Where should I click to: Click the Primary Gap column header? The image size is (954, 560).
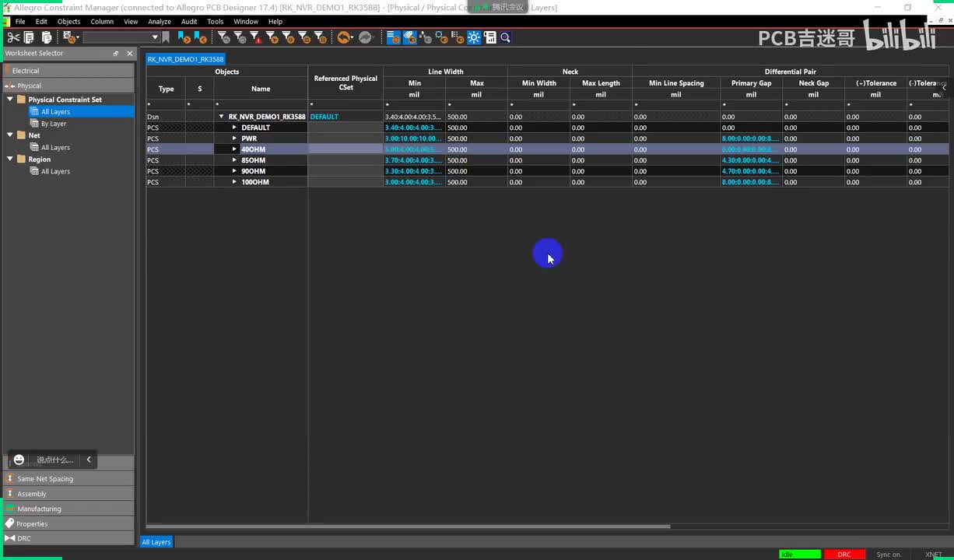point(751,83)
